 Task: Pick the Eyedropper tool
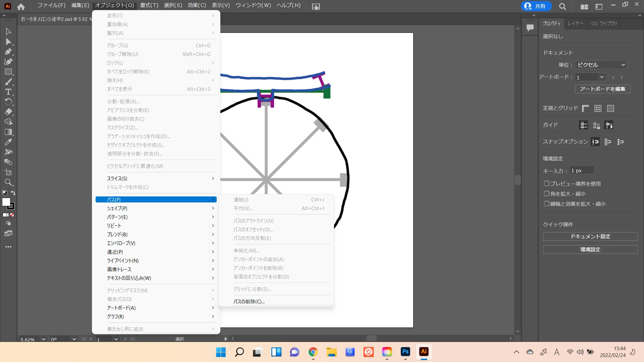click(8, 142)
